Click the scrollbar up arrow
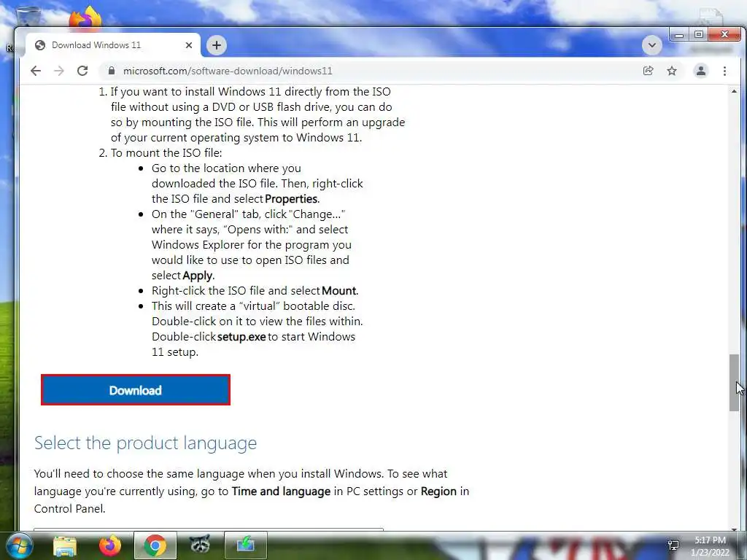 point(734,91)
